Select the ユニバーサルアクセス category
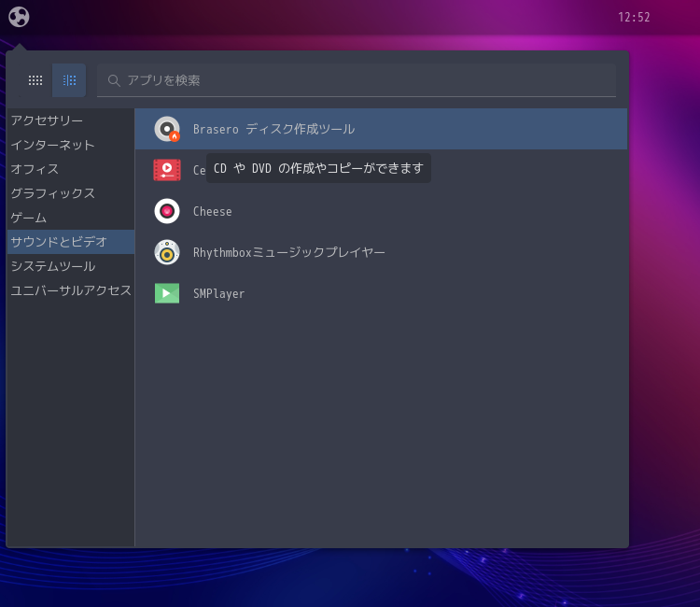 click(x=71, y=290)
